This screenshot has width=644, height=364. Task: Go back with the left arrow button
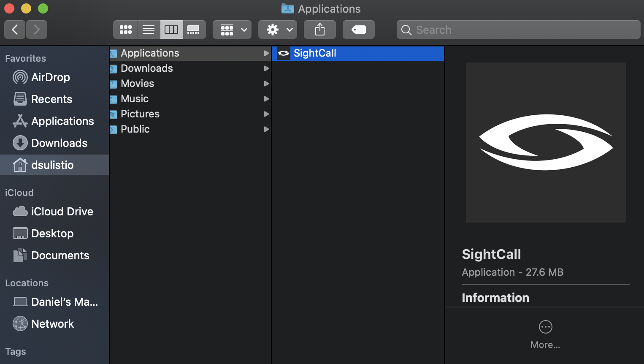[x=15, y=30]
